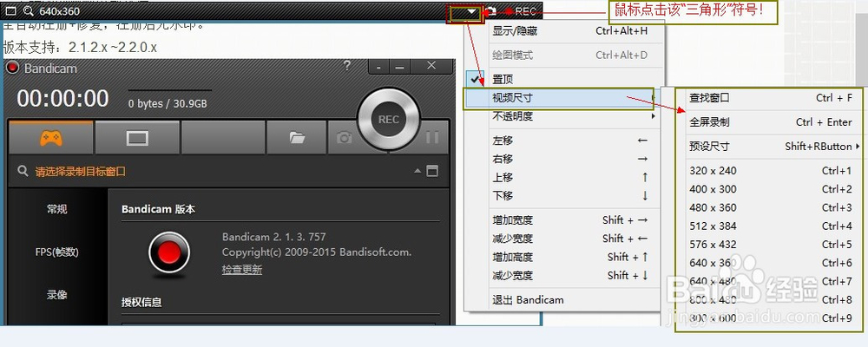The height and width of the screenshot is (347, 868).
Task: Choose 左移 from the menu
Action: pyautogui.click(x=563, y=141)
